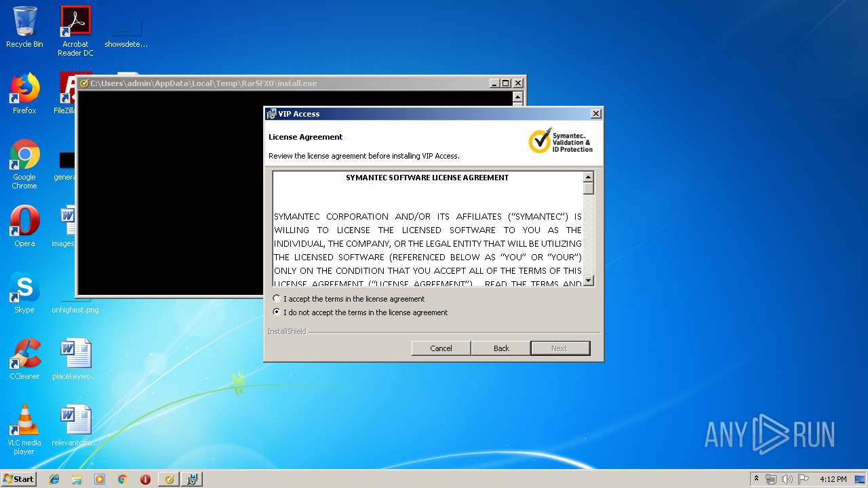Click the Back button
This screenshot has width=868, height=488.
[501, 348]
